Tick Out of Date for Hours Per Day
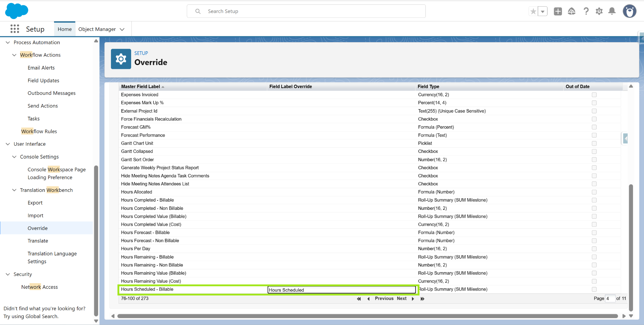Image resolution: width=644 pixels, height=325 pixels. [x=594, y=249]
